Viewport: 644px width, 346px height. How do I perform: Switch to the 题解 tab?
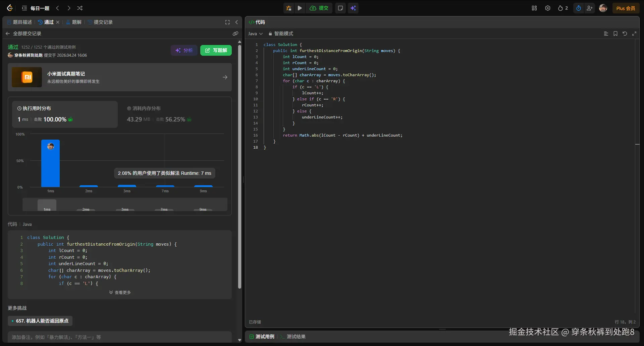coord(74,22)
